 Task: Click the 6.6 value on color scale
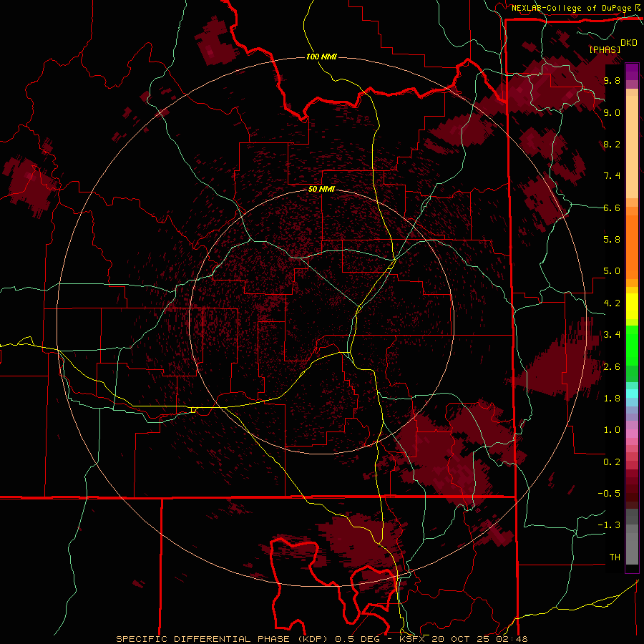(612, 208)
